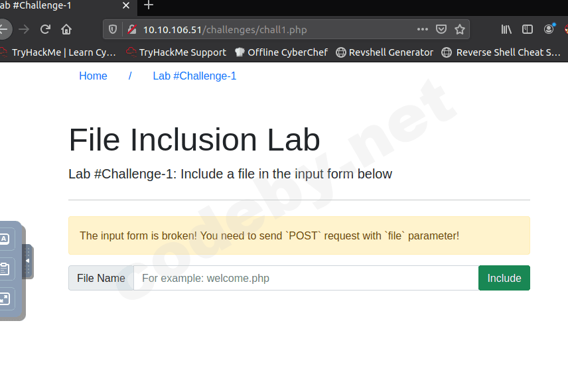
Task: Bookmark this page with the star icon
Action: 460,29
